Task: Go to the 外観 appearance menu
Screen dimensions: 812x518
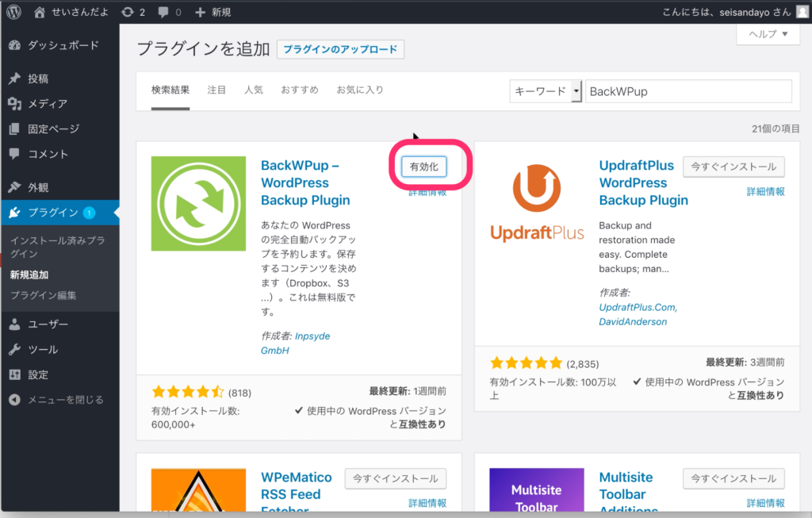Action: pos(38,188)
